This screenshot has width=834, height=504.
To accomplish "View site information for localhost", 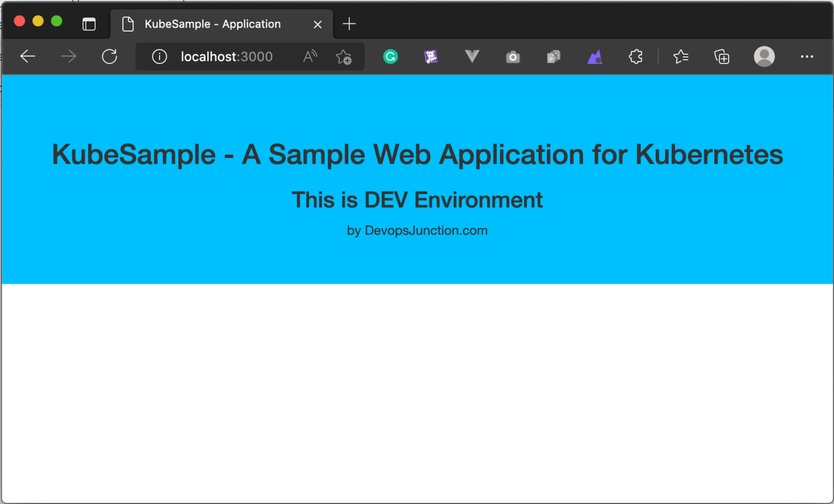I will (x=159, y=56).
